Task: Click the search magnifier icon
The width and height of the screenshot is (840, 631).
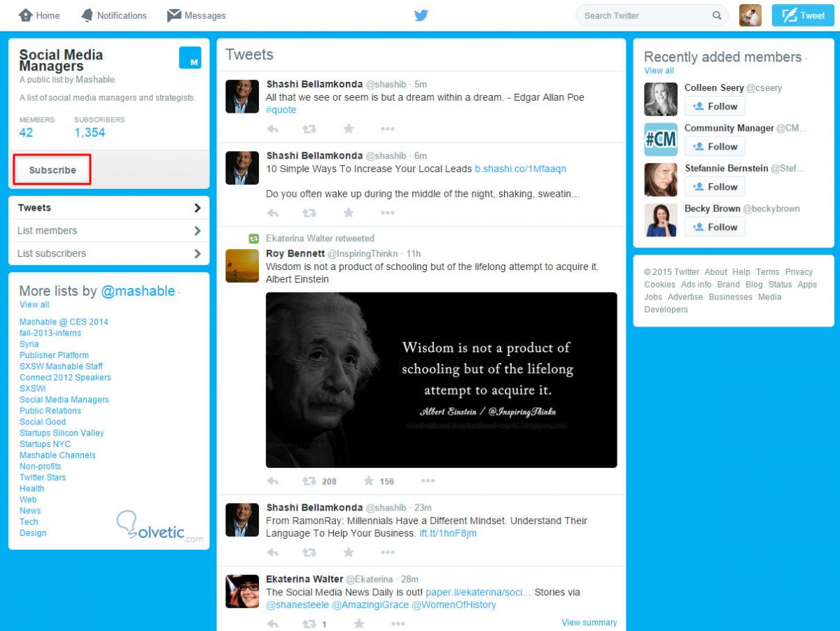Action: tap(717, 15)
